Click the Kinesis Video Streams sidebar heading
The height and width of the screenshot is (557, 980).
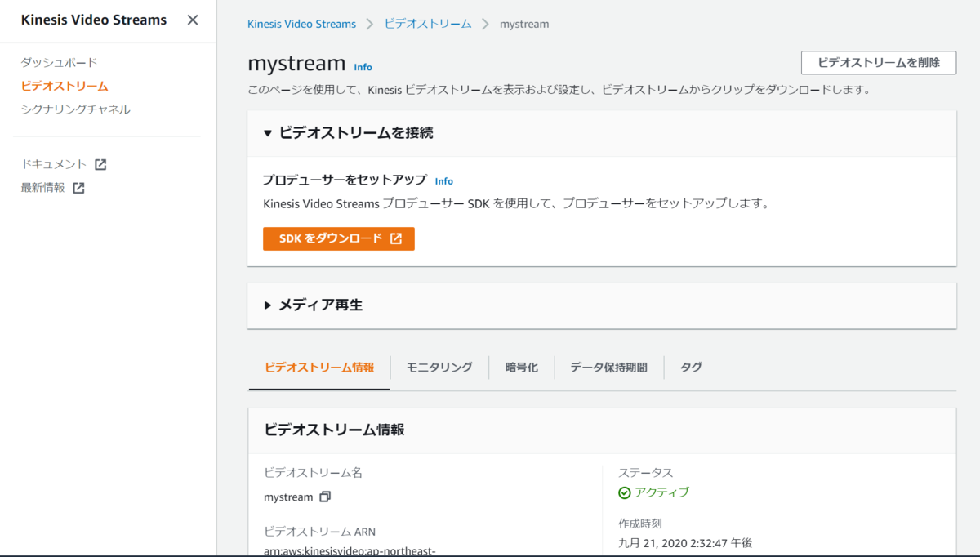coord(94,20)
